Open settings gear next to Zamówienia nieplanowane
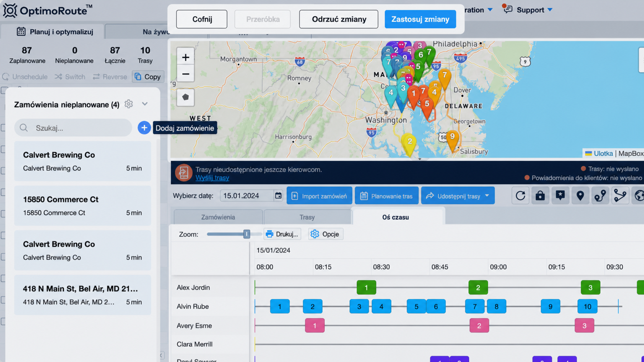The image size is (644, 362). pyautogui.click(x=129, y=104)
